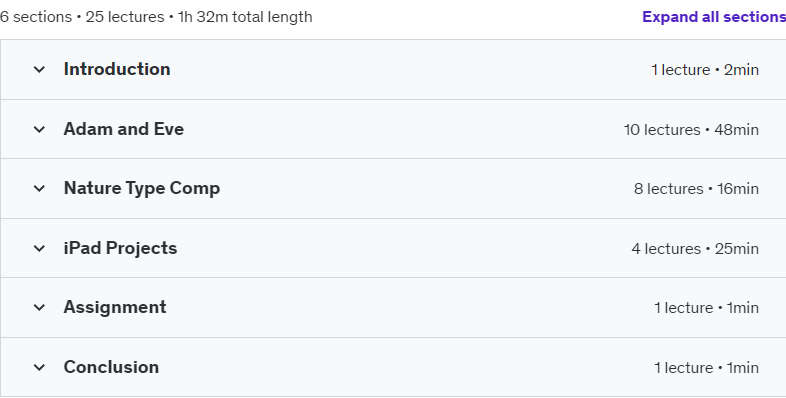Click the chevron icon beside Adam and Eve
Viewport: 786px width, 398px height.
(39, 130)
